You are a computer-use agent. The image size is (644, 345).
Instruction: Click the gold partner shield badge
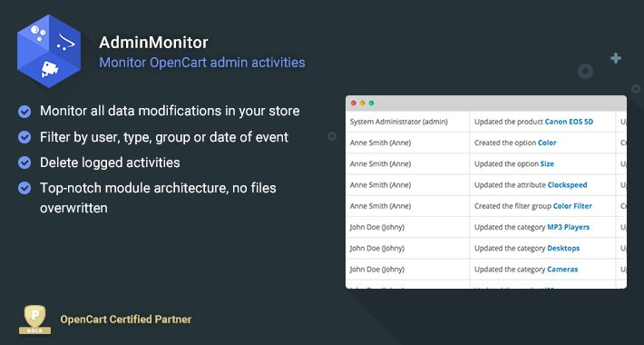tap(34, 320)
